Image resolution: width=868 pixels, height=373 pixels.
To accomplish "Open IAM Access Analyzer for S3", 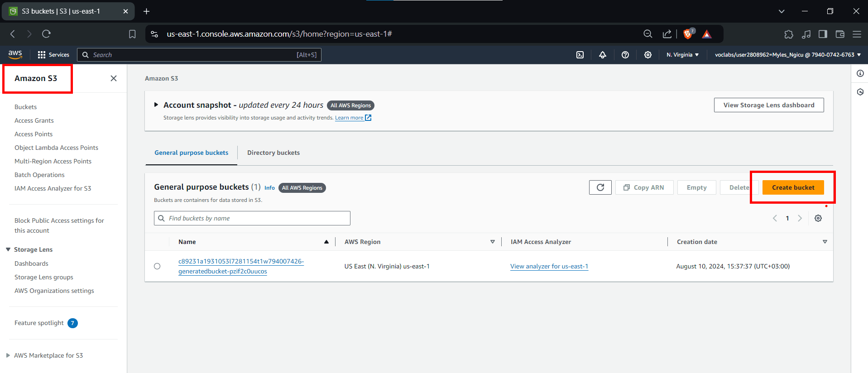I will tap(53, 188).
